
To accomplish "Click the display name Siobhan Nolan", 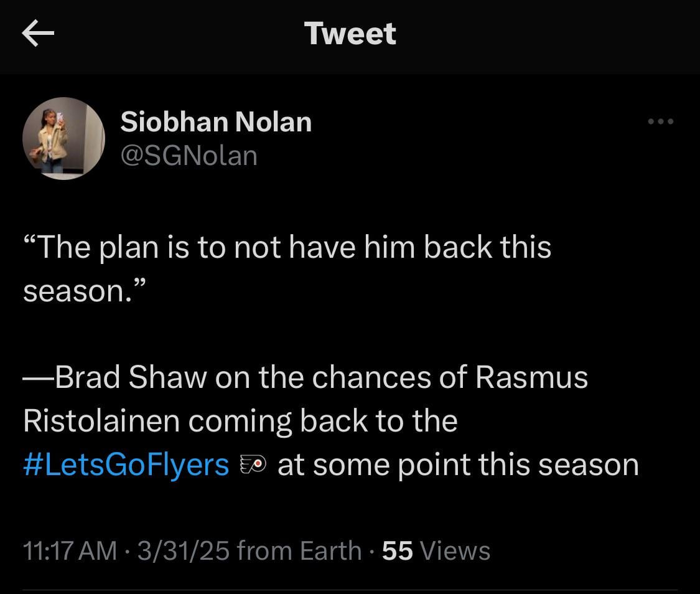I will [x=216, y=122].
